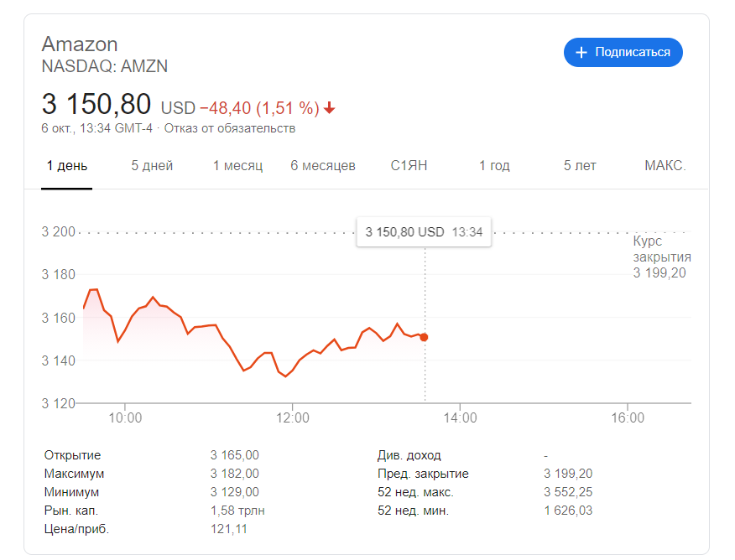Click the 3 150,80 USD chart tooltip
Viewport: 735px width, 560px height.
coord(424,231)
